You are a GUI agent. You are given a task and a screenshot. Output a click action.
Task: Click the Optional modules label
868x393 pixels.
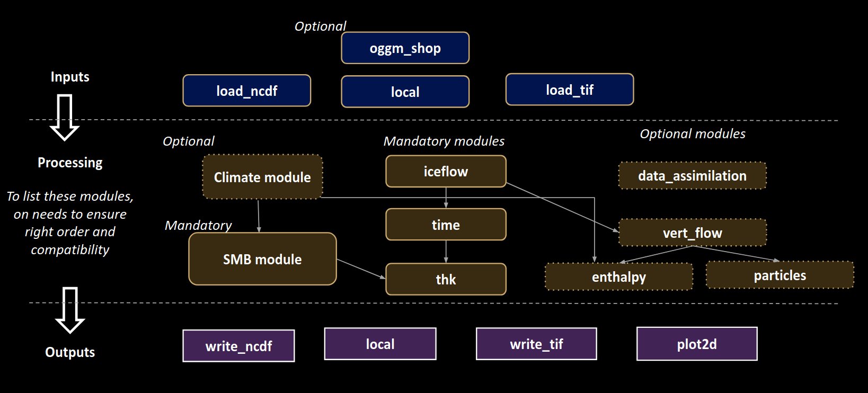[693, 133]
